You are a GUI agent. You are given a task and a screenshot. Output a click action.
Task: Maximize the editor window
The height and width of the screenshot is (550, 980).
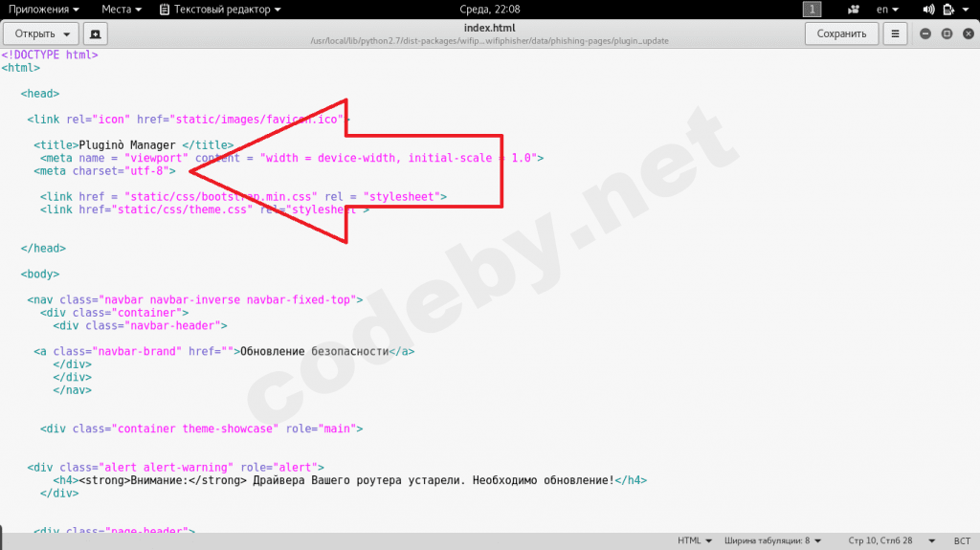(947, 33)
